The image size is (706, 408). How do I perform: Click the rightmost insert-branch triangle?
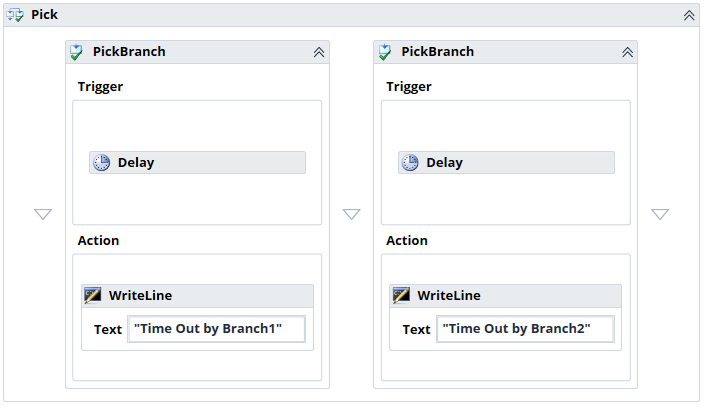pyautogui.click(x=660, y=214)
